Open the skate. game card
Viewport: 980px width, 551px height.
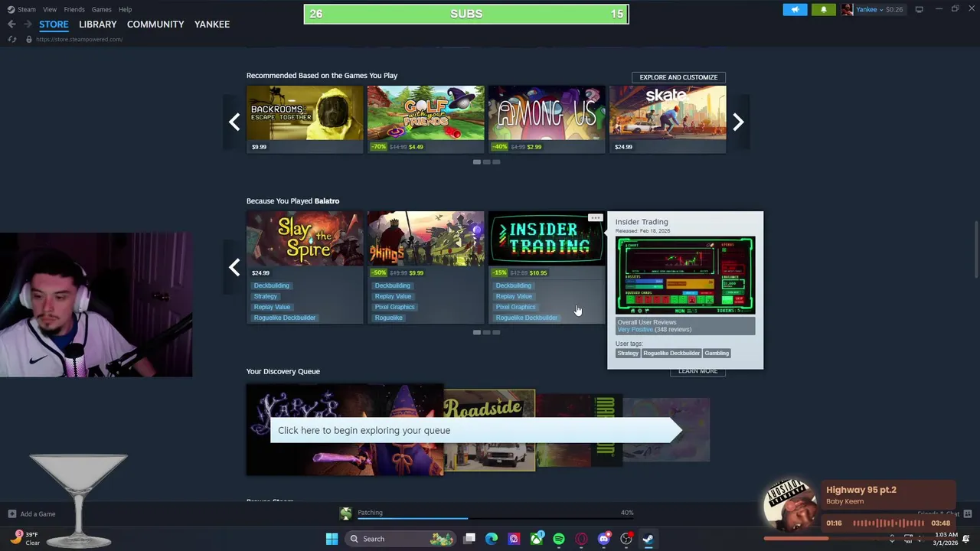668,119
